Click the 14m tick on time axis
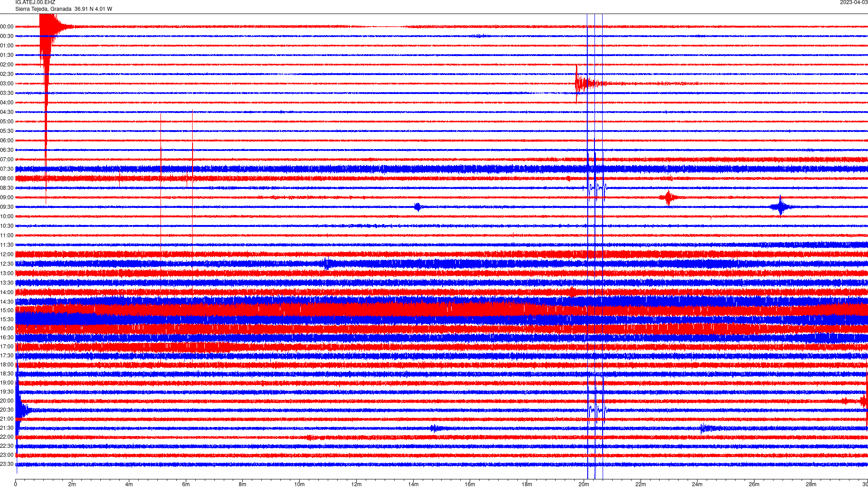The image size is (868, 488). pos(413,484)
